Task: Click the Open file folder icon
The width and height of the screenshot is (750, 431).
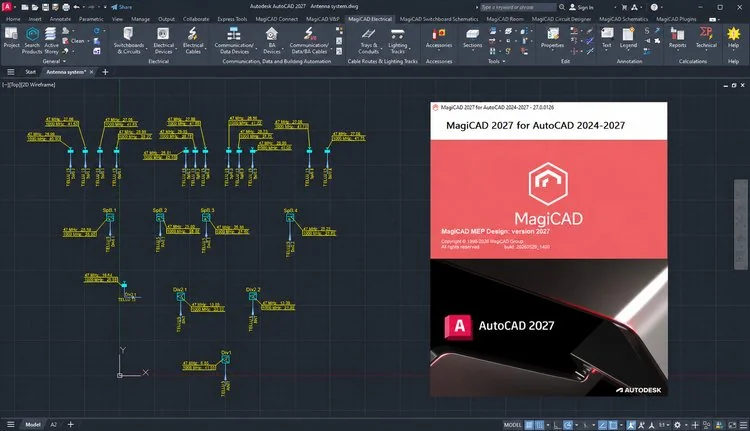Action: (x=35, y=7)
